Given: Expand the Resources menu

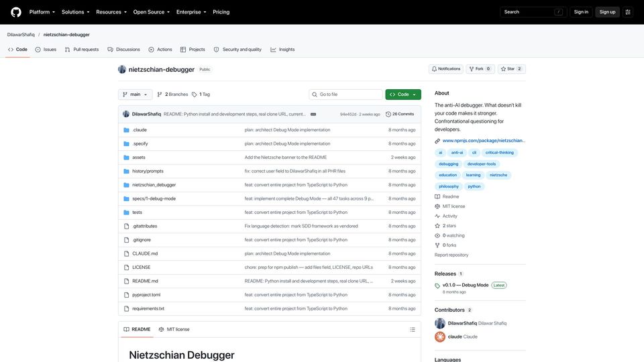Looking at the screenshot, I should 111,12.
